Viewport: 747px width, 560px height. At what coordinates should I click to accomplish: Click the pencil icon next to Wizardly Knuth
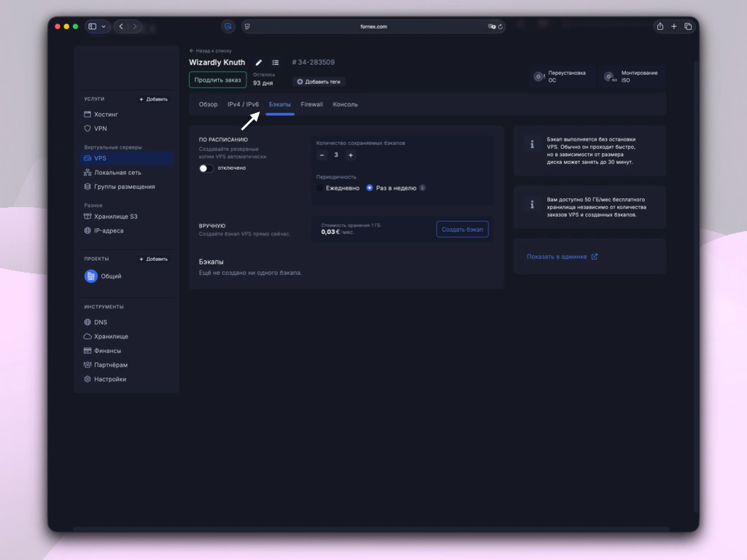coord(259,63)
